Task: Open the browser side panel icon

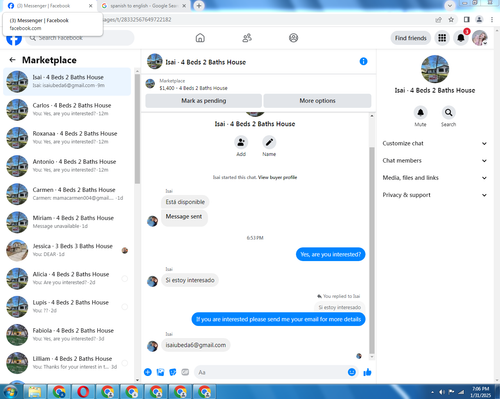Action: [x=467, y=20]
